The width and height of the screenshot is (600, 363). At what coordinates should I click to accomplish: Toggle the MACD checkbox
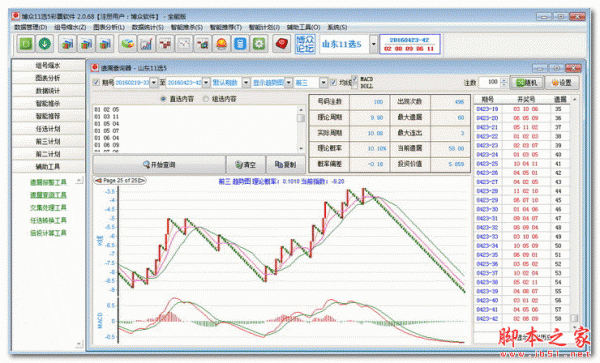coord(355,79)
